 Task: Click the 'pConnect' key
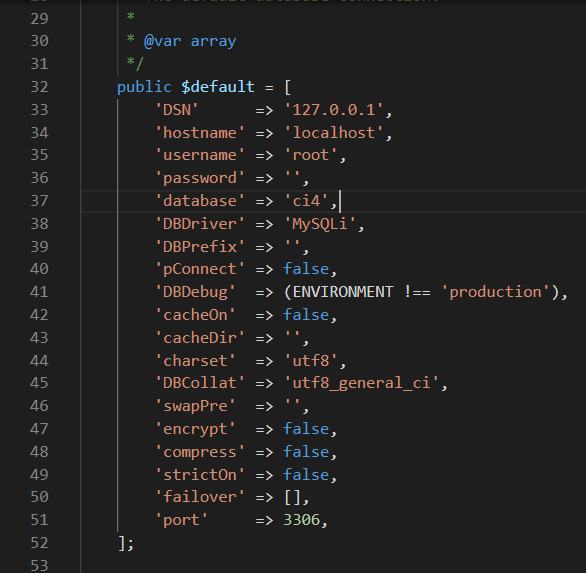tap(200, 269)
